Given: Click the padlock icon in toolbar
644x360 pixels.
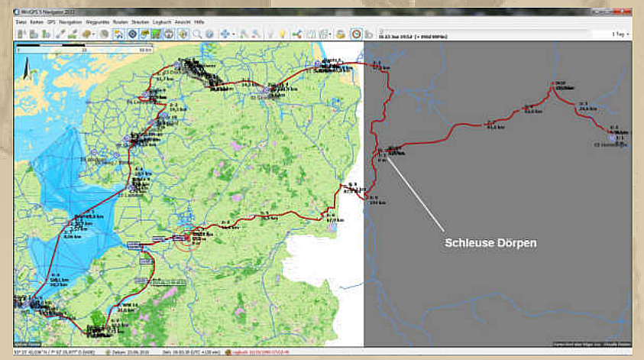Looking at the screenshot, I should 340,34.
